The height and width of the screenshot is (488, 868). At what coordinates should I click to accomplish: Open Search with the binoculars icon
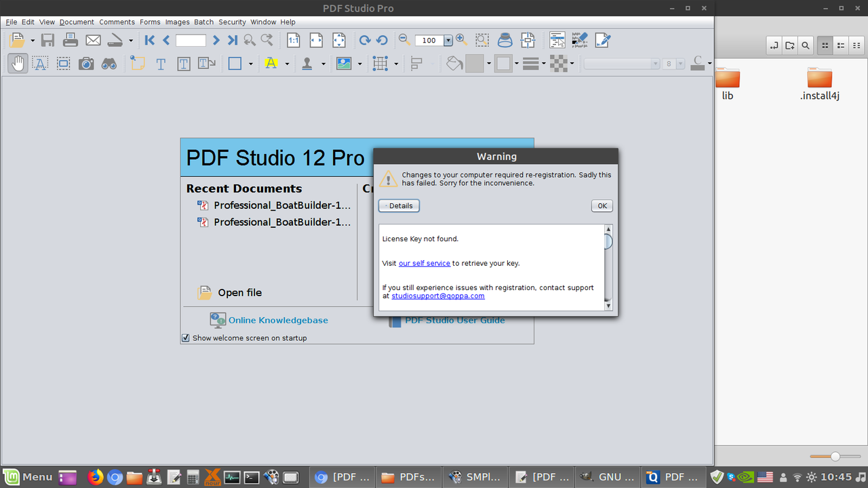[x=109, y=63]
